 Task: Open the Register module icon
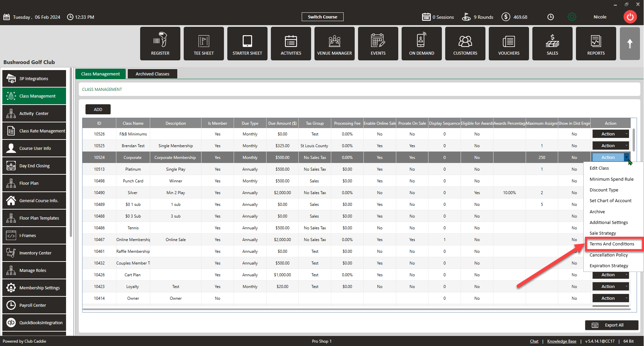coord(160,44)
